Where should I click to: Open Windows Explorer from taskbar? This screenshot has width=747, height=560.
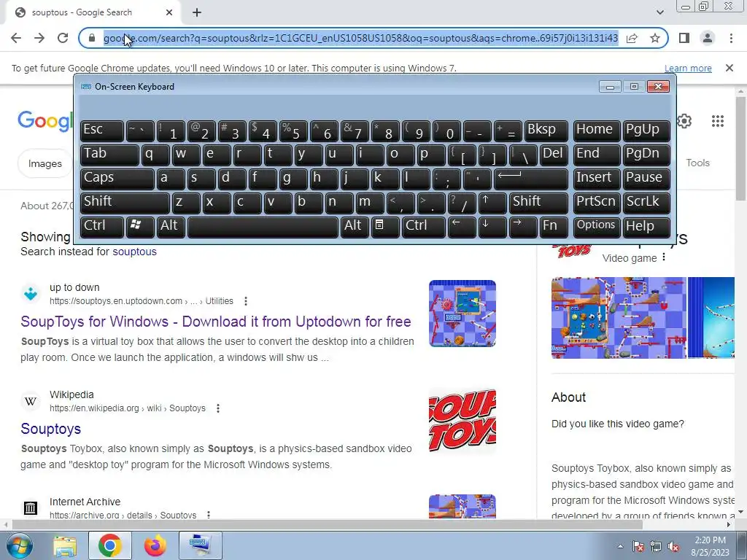[65, 545]
